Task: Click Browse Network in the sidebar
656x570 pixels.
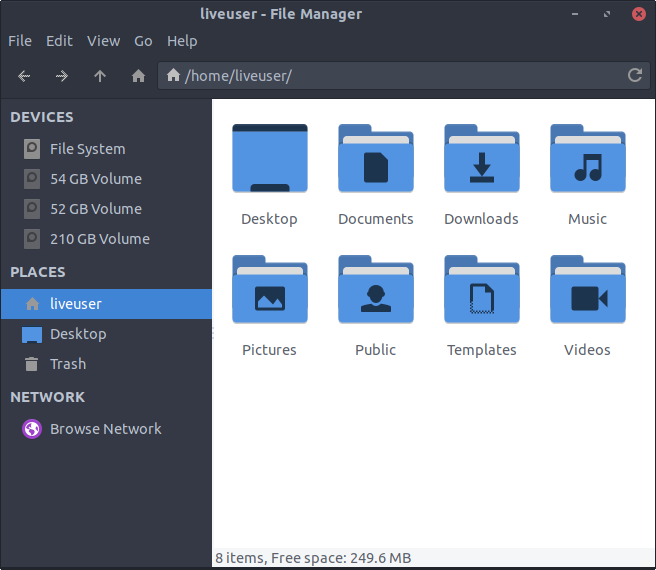Action: (105, 429)
